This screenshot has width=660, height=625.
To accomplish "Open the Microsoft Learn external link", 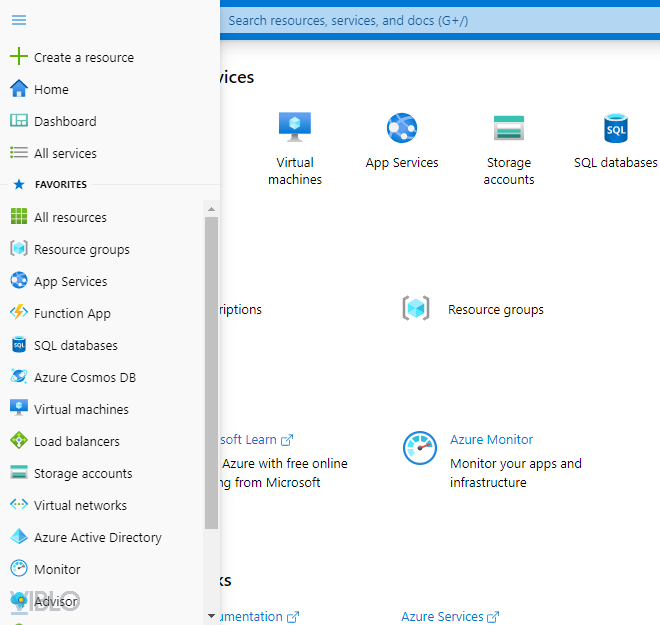I will [256, 439].
